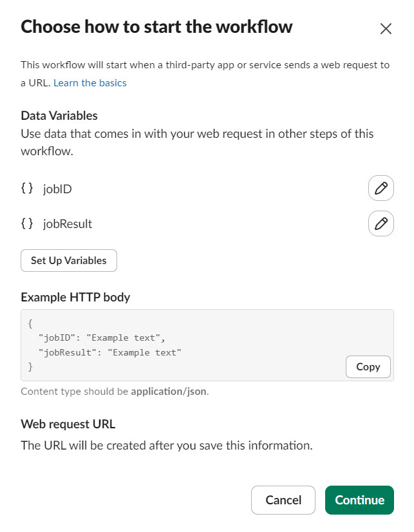The image size is (414, 532).
Task: Click inside the example JSON code block
Action: click(207, 345)
